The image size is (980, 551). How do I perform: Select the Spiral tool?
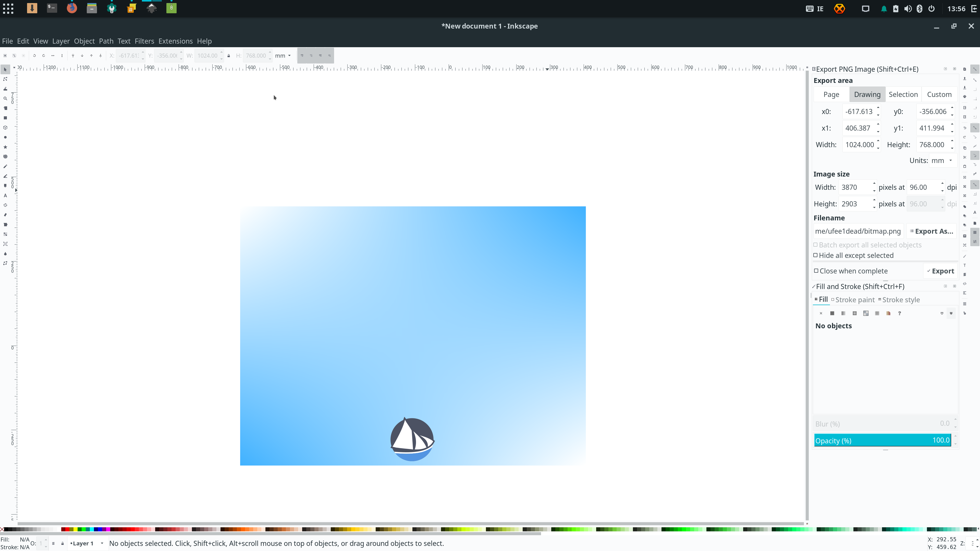[5, 157]
